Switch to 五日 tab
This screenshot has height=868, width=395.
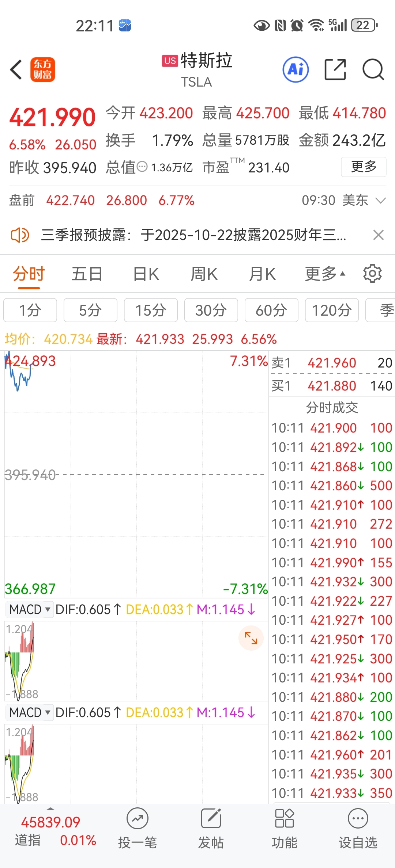pos(87,274)
